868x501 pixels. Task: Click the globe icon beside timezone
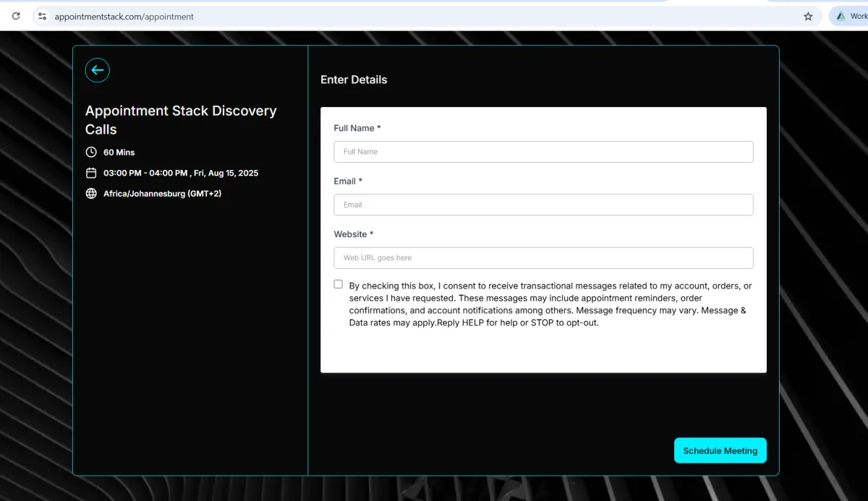click(x=91, y=194)
